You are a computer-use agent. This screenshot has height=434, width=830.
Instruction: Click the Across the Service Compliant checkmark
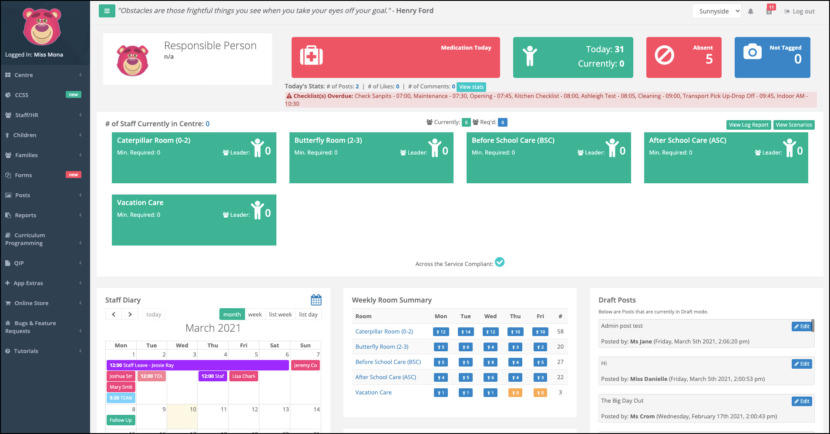tap(500, 263)
